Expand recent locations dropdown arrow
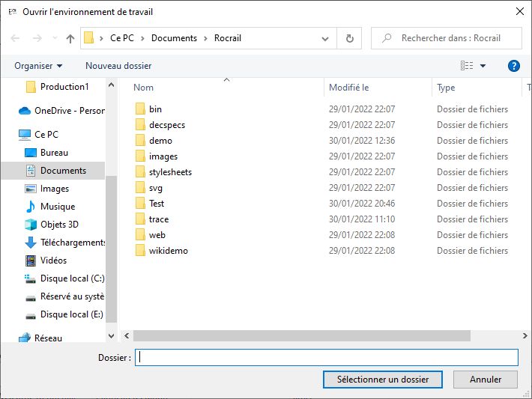This screenshot has height=399, width=532. pyautogui.click(x=55, y=38)
